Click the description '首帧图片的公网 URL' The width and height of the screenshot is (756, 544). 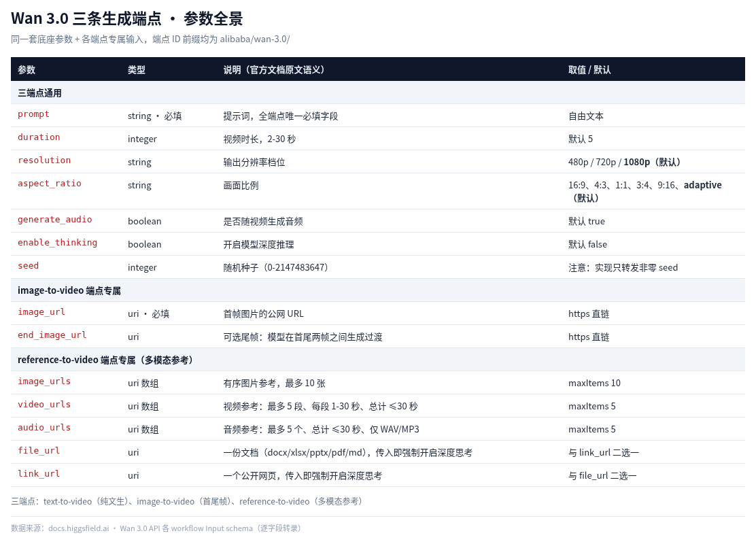pyautogui.click(x=264, y=314)
